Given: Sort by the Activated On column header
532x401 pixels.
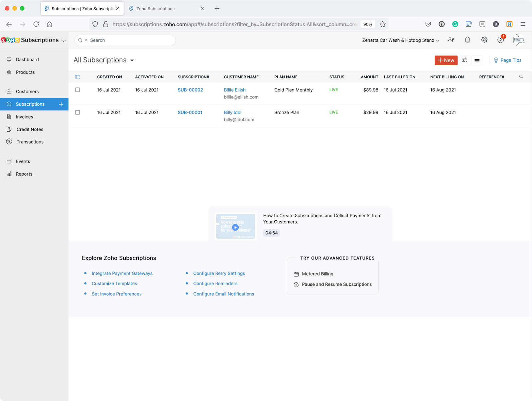Looking at the screenshot, I should click(x=149, y=77).
